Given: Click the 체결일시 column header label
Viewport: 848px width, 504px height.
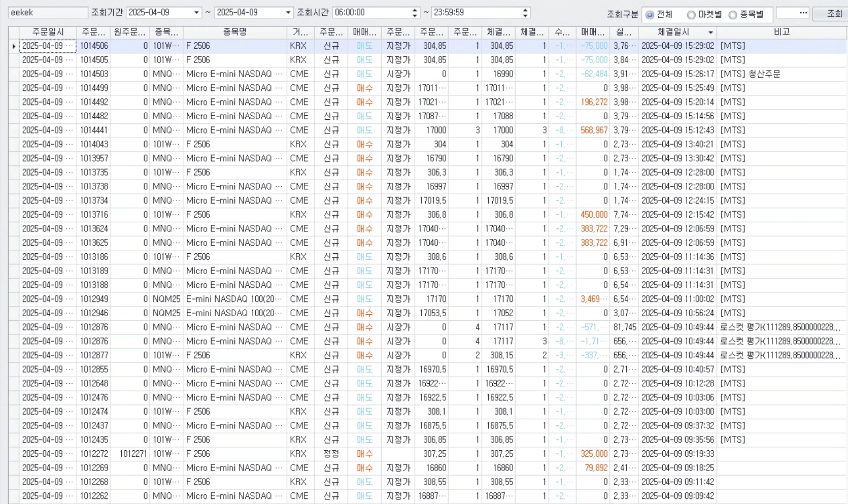Looking at the screenshot, I should (x=673, y=32).
